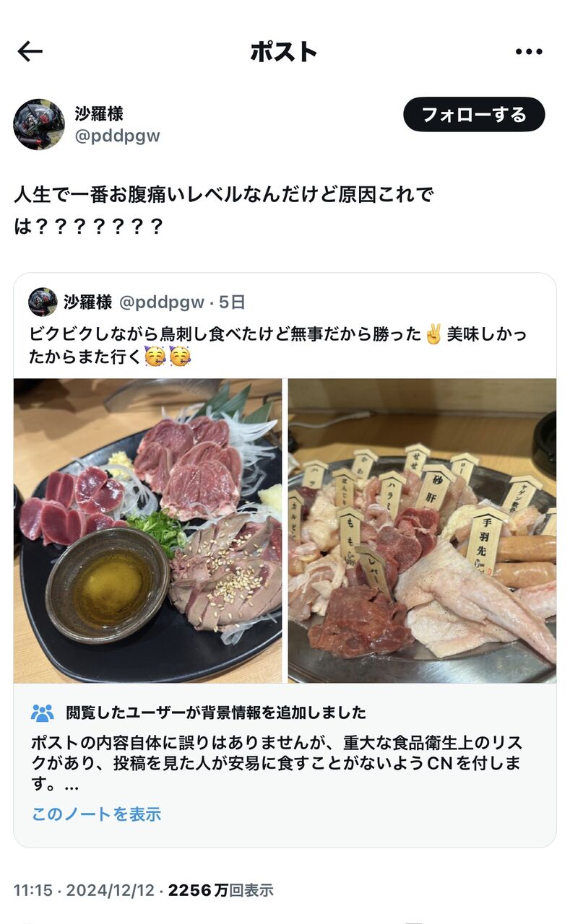The image size is (570, 924).
Task: Tap the small avatar in the quoted post
Action: tap(43, 302)
